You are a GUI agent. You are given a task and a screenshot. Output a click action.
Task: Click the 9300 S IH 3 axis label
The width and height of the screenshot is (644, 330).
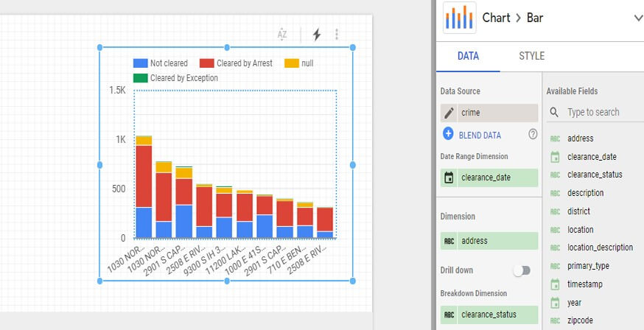point(205,260)
